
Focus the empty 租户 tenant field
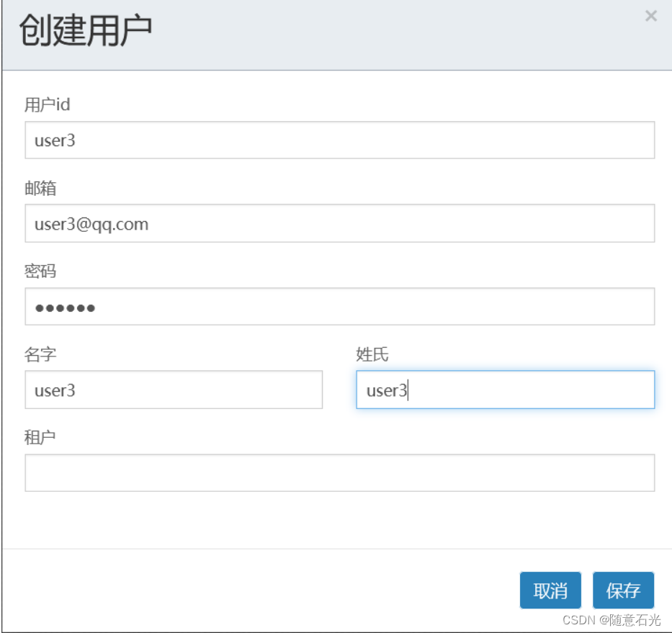(x=339, y=472)
